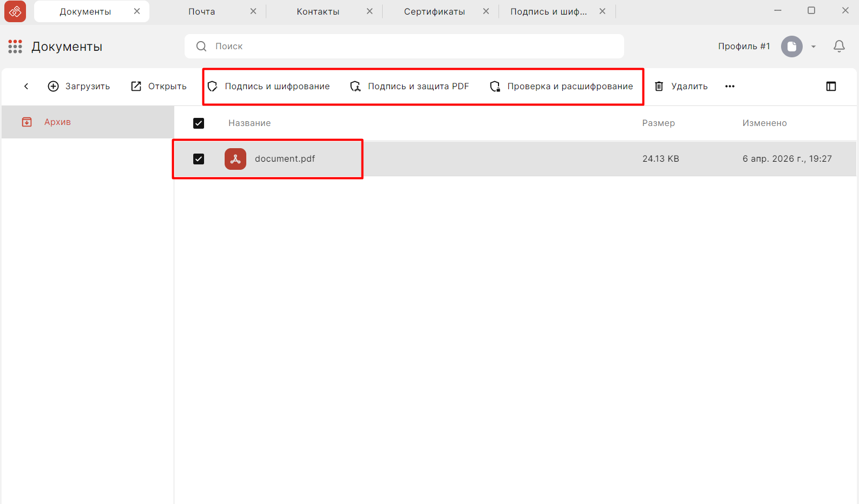Click the search magnifier icon
The height and width of the screenshot is (504, 859).
pyautogui.click(x=201, y=47)
